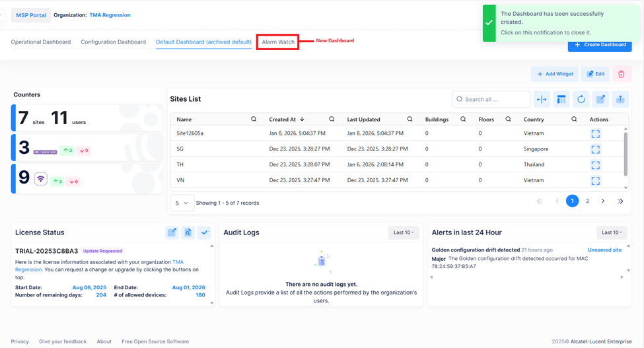Expand the Site12605a row action icon

(595, 133)
